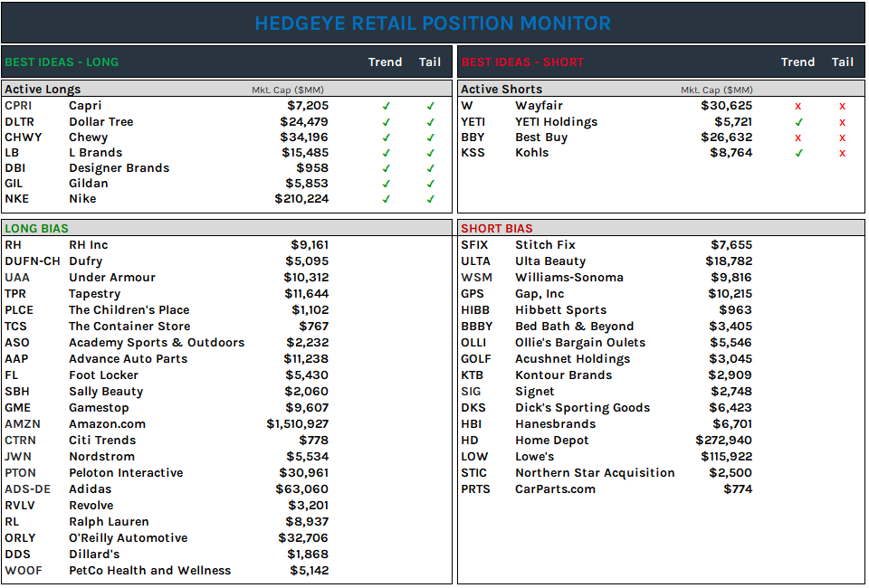
Task: Toggle the Tail x mark for Wayfair
Action: pos(842,105)
